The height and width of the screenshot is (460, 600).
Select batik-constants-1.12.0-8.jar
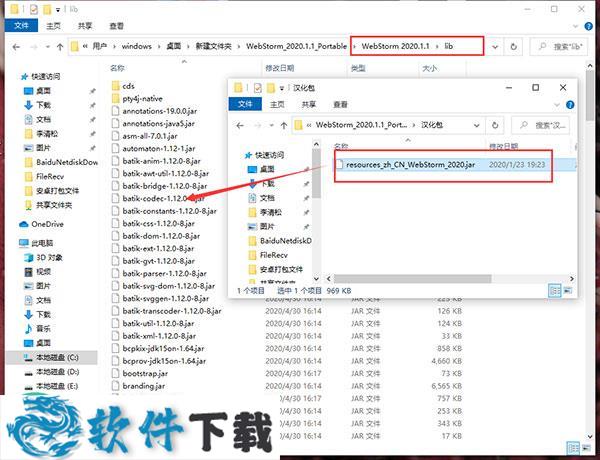pyautogui.click(x=169, y=211)
